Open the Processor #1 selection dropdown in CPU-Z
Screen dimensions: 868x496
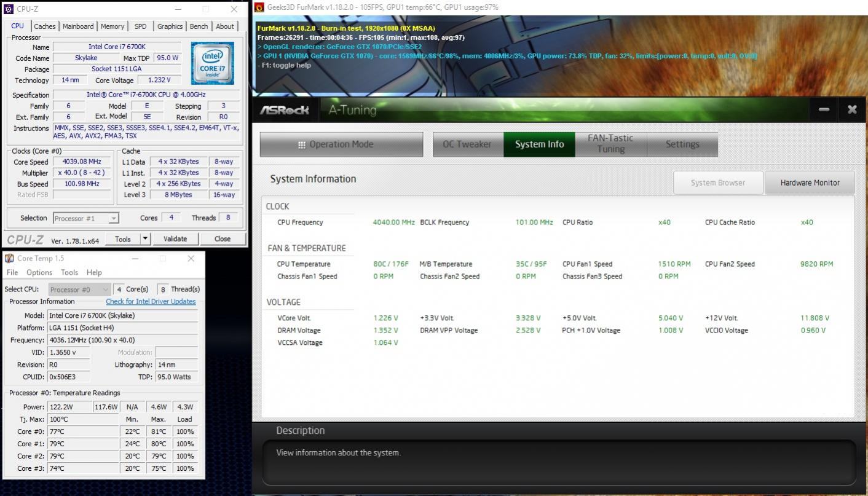86,218
